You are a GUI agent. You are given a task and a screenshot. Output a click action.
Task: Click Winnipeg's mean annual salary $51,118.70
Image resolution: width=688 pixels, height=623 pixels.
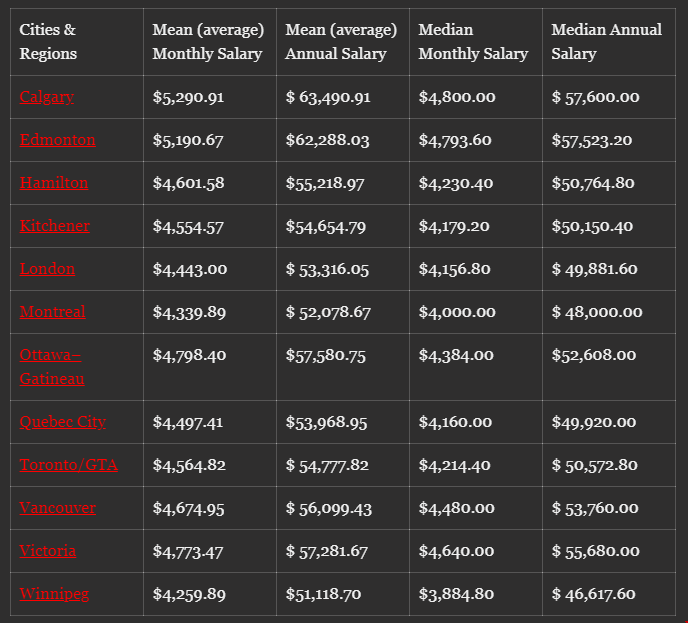[x=327, y=594]
